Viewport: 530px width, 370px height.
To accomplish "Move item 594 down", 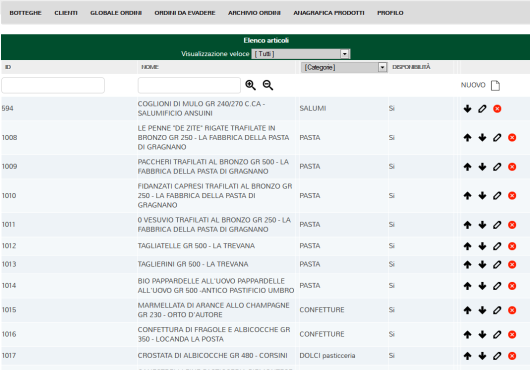I will pos(467,108).
